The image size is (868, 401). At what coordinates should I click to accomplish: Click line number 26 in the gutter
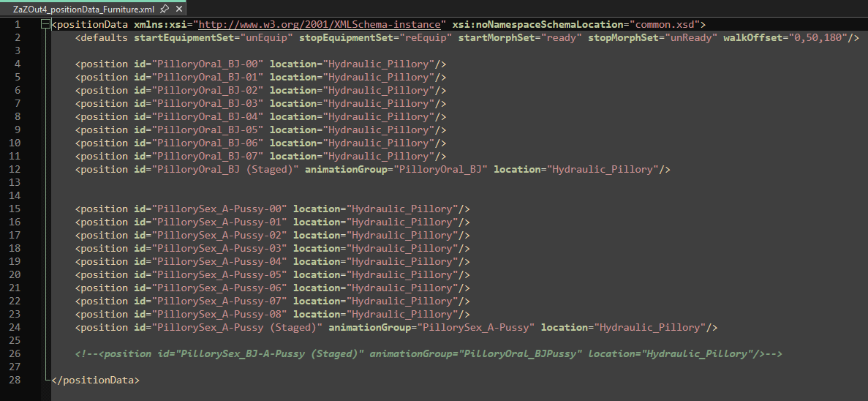[x=15, y=353]
